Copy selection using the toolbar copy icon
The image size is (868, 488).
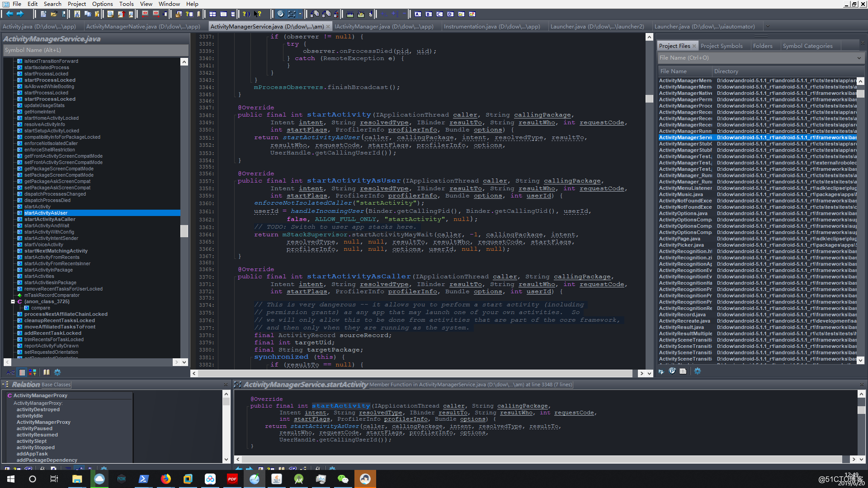pos(87,14)
